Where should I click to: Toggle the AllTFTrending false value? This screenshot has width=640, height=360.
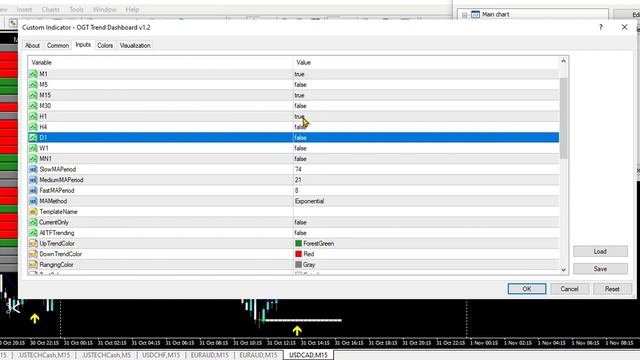coord(300,233)
